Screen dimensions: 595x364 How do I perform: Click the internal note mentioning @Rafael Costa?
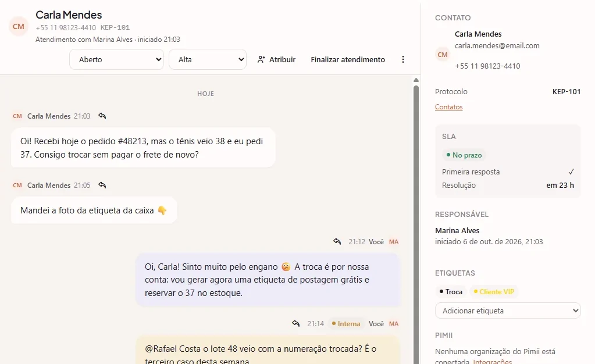(x=268, y=350)
